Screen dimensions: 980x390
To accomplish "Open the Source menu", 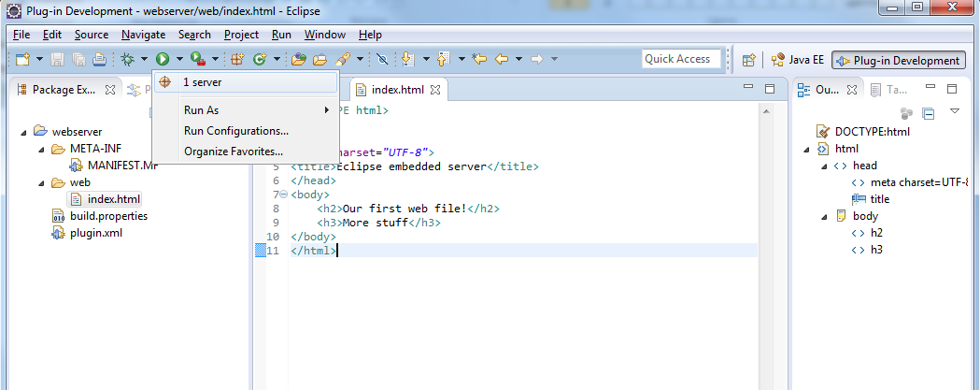I will pos(92,35).
